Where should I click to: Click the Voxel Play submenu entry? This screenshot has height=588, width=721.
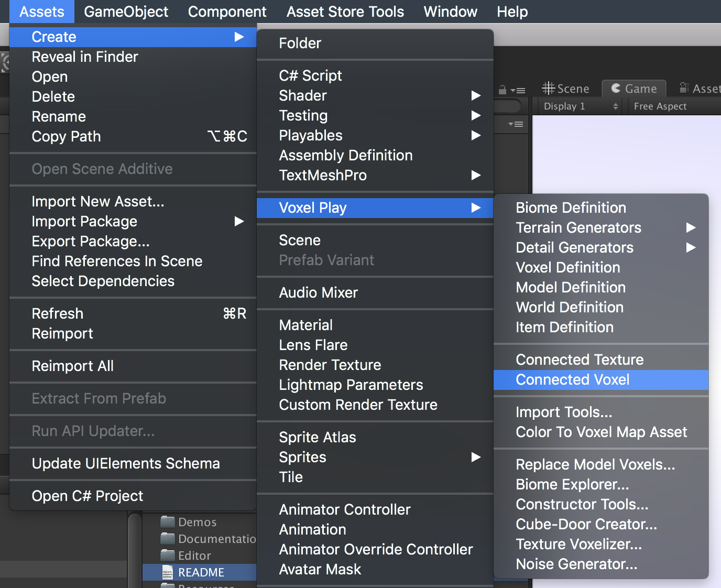point(375,208)
